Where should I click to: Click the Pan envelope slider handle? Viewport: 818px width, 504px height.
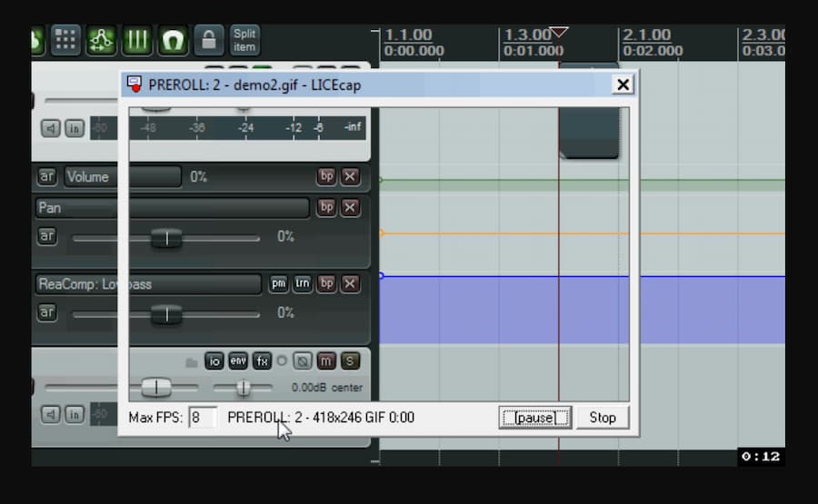pos(166,238)
